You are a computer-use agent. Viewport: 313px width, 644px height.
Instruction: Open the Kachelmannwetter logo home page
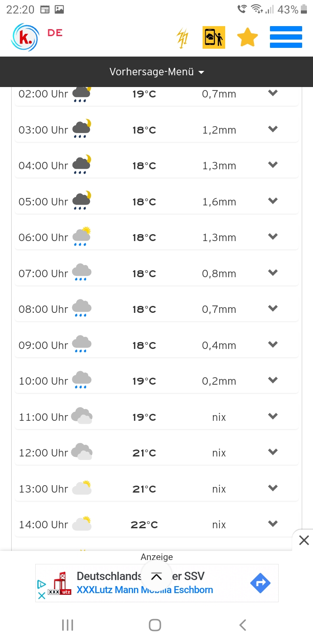(25, 37)
